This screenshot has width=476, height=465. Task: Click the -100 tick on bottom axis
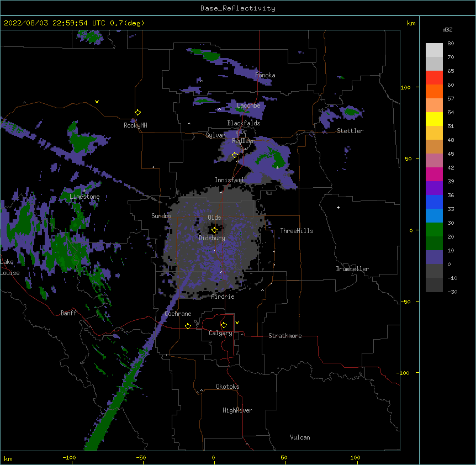click(69, 457)
